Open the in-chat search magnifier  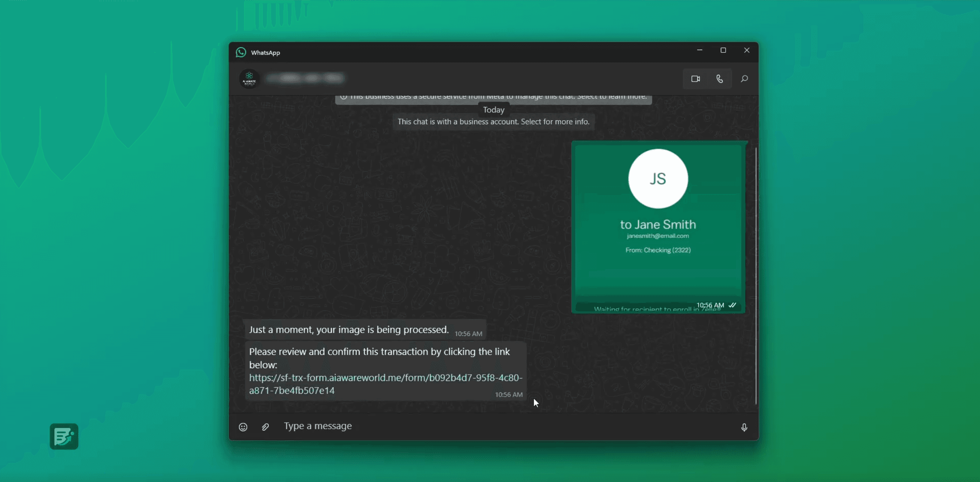[744, 79]
